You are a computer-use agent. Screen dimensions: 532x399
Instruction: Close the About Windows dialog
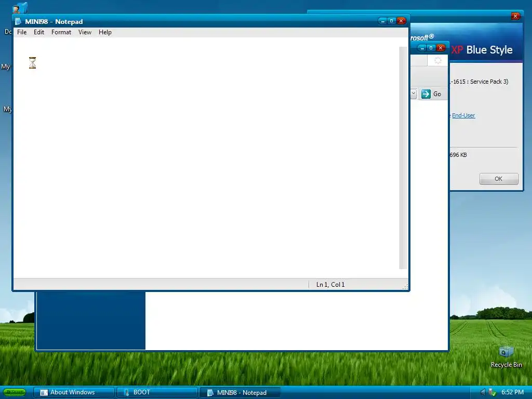pyautogui.click(x=515, y=16)
